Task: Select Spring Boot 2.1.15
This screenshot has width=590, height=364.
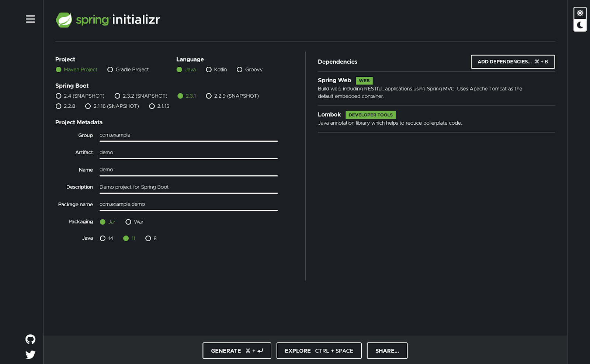Action: coord(159,106)
